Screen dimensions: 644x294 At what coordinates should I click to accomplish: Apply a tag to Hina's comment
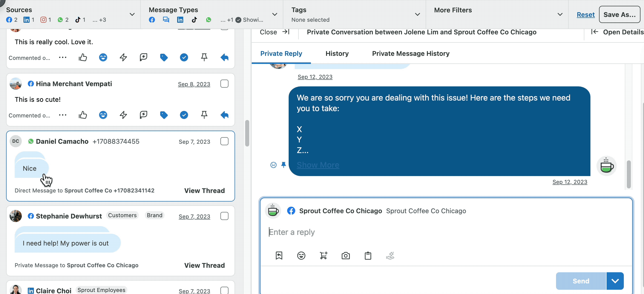coord(164,115)
